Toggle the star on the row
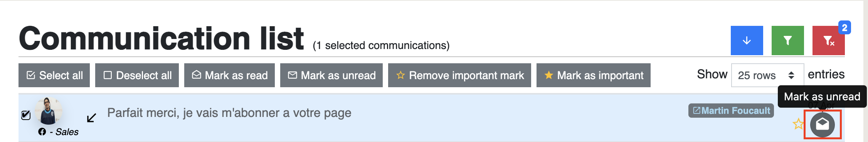868x142 pixels. [x=798, y=124]
